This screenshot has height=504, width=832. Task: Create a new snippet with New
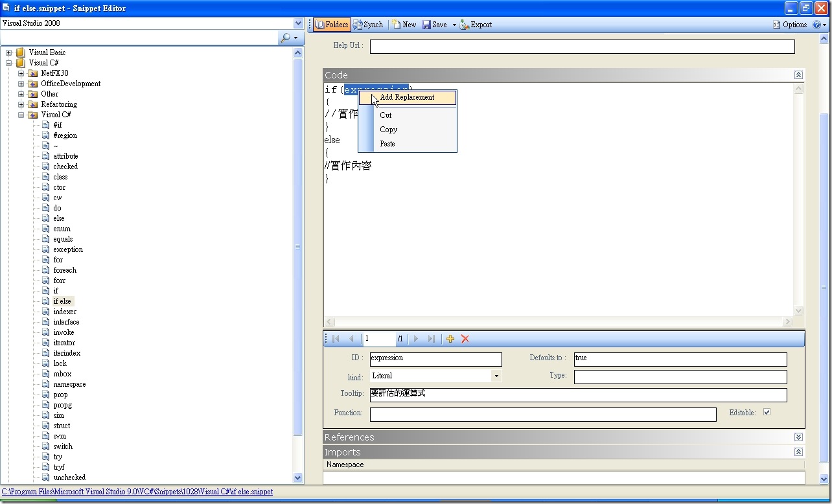pyautogui.click(x=404, y=25)
